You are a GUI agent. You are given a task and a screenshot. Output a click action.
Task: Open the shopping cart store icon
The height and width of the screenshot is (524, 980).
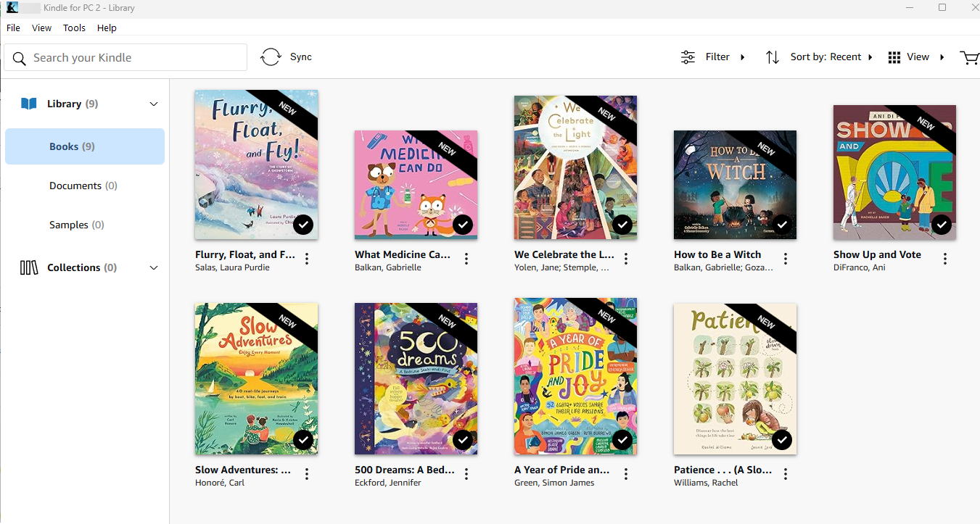pyautogui.click(x=968, y=57)
